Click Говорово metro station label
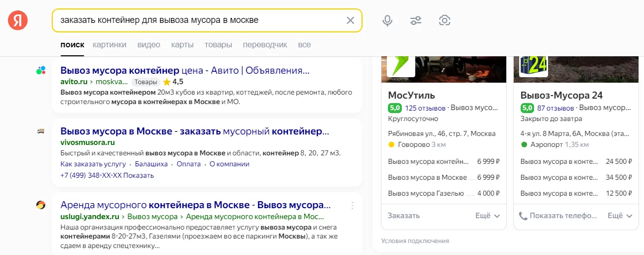 [x=413, y=145]
